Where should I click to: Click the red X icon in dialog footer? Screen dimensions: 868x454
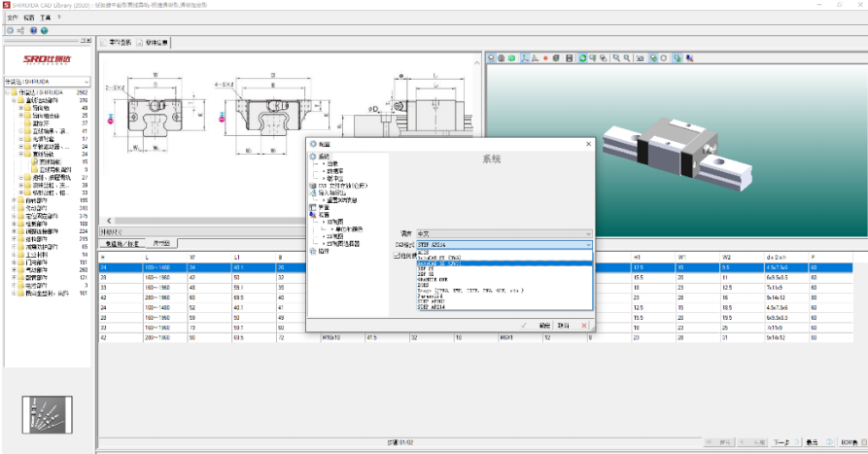coord(584,325)
